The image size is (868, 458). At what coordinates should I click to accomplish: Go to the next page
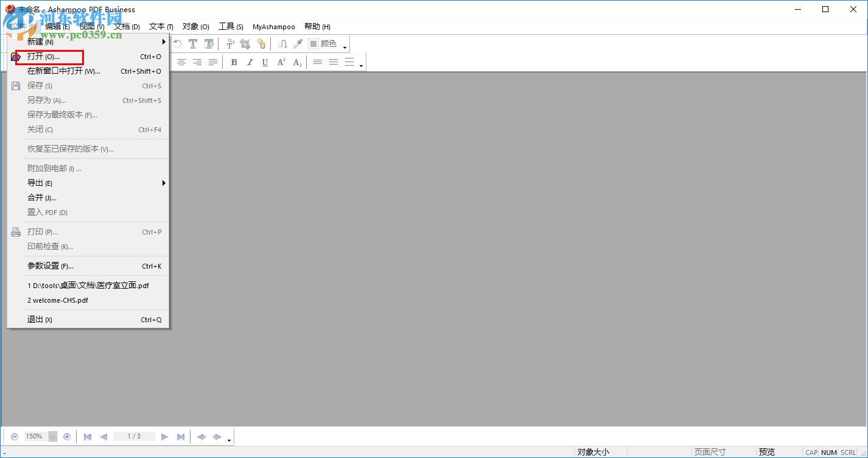tap(164, 437)
